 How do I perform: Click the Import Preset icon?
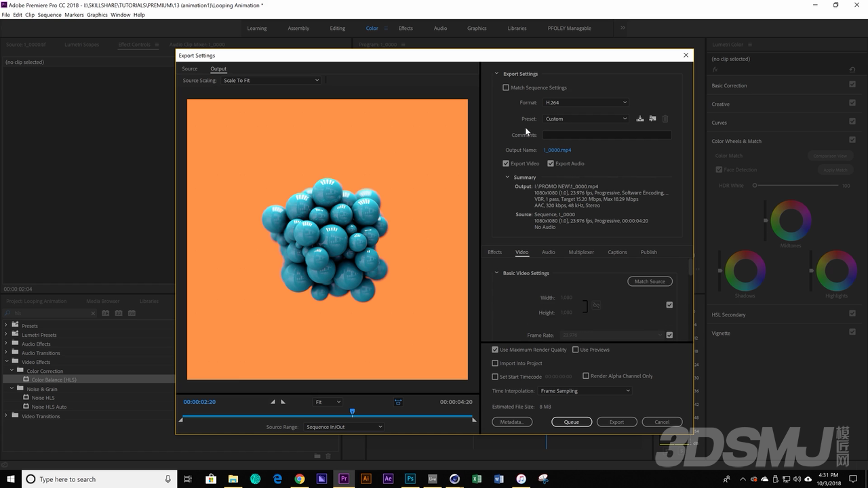tap(652, 119)
